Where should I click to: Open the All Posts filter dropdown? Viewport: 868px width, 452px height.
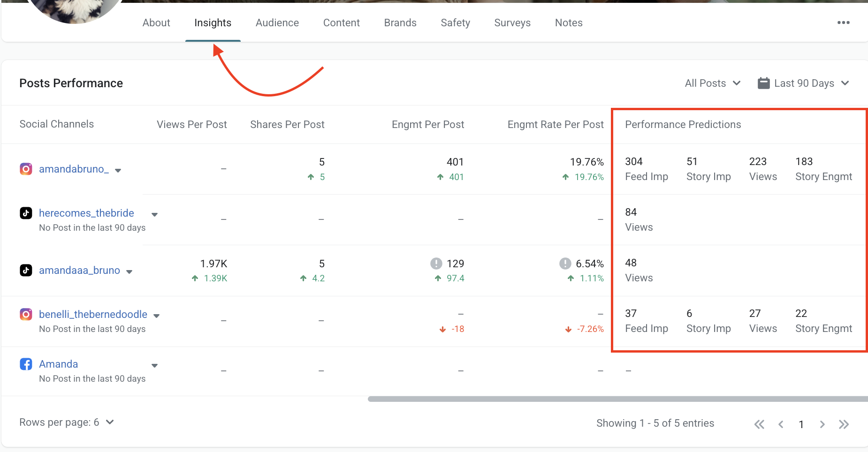coord(712,83)
